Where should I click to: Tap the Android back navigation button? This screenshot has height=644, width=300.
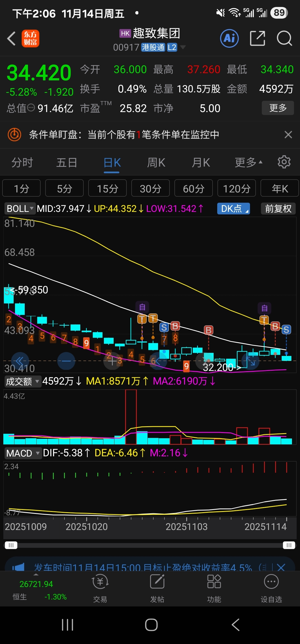coord(236,625)
